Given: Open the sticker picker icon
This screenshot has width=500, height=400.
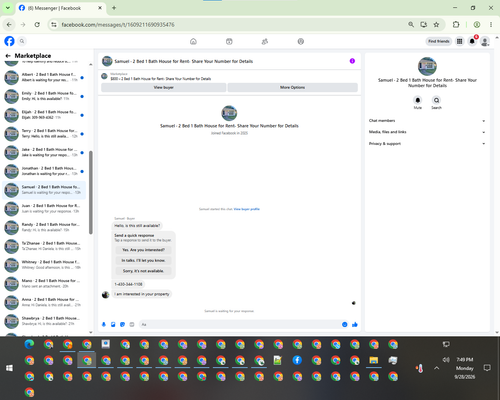Looking at the screenshot, I should coord(122,324).
